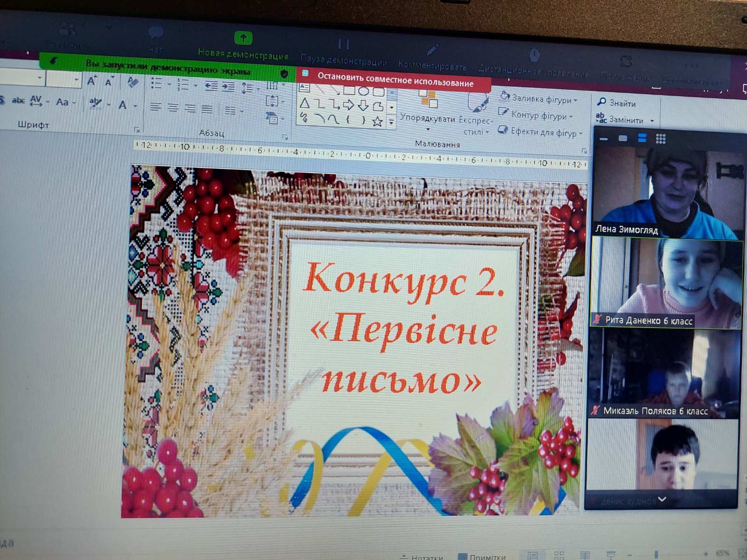Select the curve line shape
This screenshot has width=747, height=560.
[x=333, y=119]
